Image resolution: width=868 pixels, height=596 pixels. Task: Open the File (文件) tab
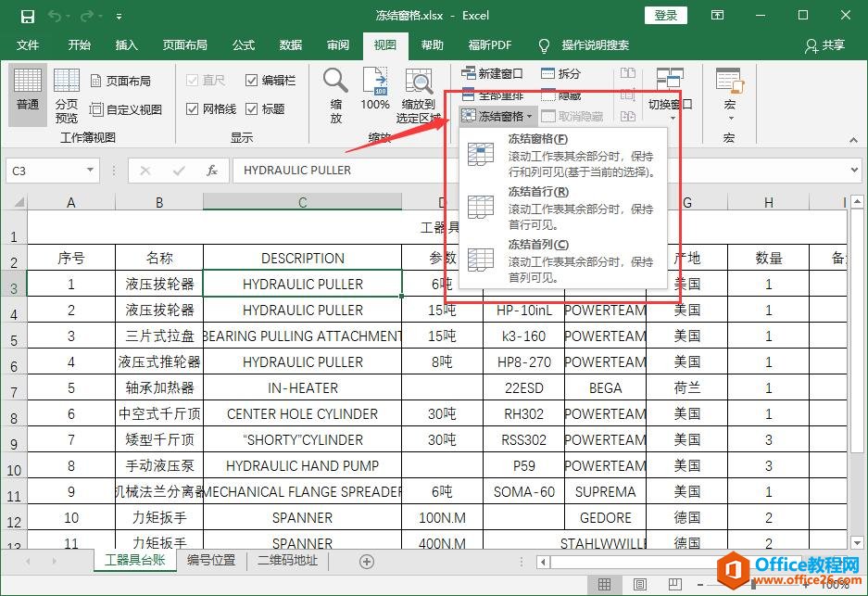[x=28, y=45]
